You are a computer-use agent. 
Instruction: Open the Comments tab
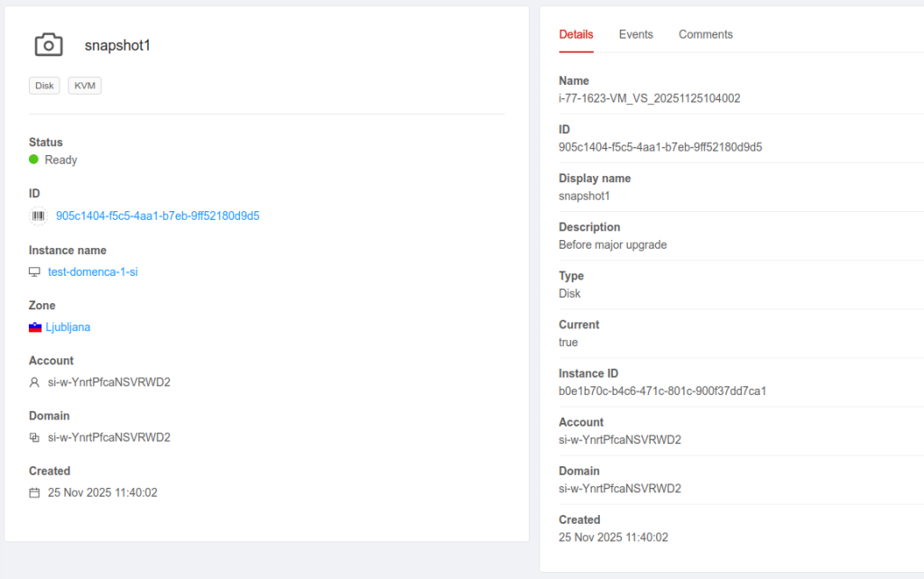705,34
